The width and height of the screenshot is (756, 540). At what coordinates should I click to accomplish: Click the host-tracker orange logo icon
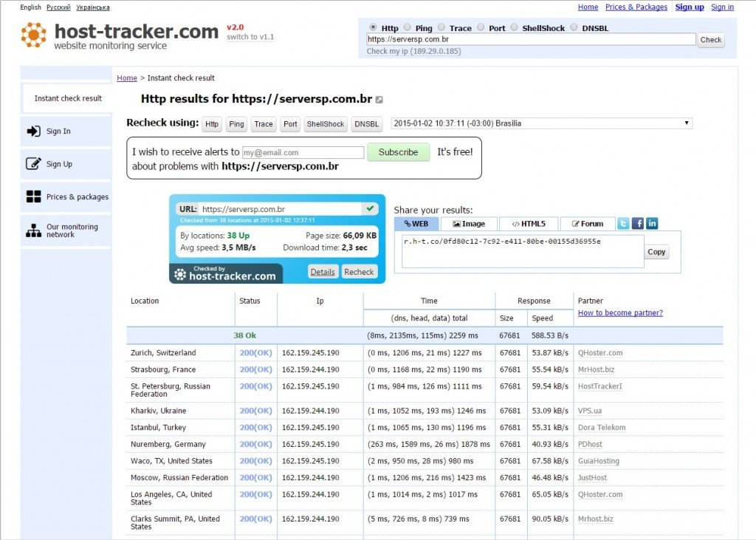pos(34,35)
